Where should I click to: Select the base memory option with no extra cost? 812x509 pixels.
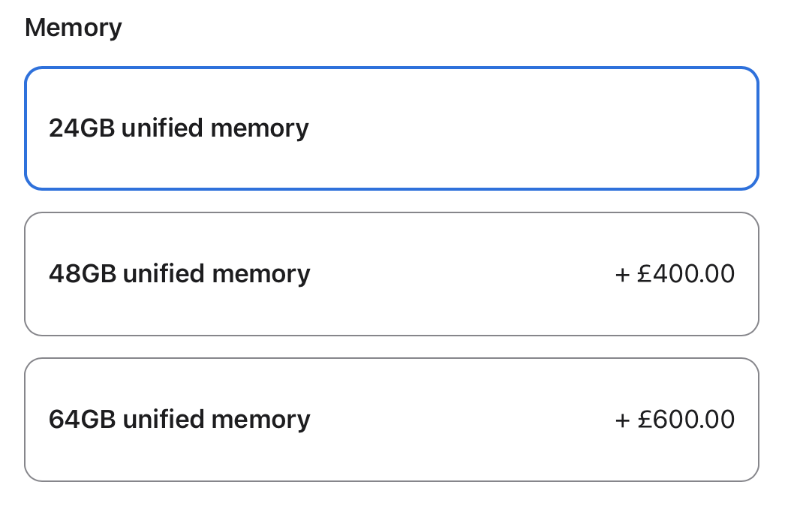click(x=391, y=128)
